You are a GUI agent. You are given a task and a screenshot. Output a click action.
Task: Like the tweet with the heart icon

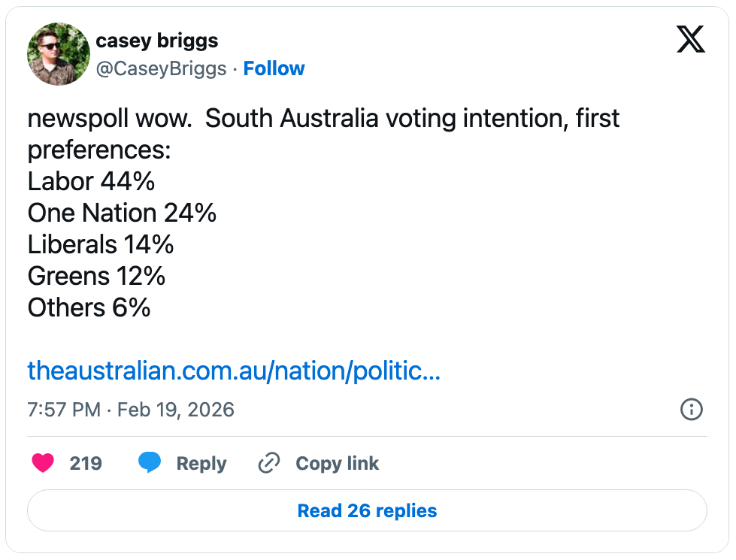[43, 464]
